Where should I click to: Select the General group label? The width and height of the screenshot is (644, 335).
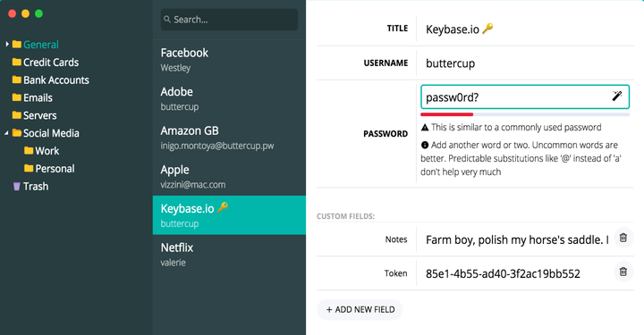41,45
